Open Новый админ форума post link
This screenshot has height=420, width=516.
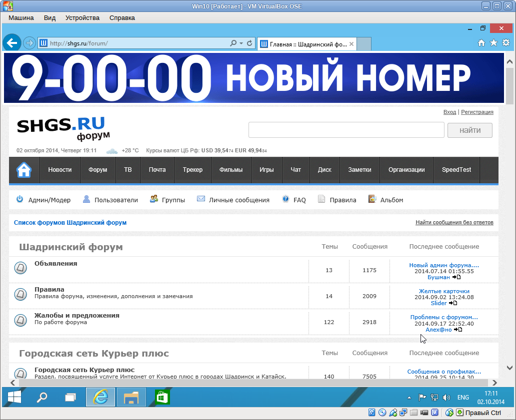point(444,265)
